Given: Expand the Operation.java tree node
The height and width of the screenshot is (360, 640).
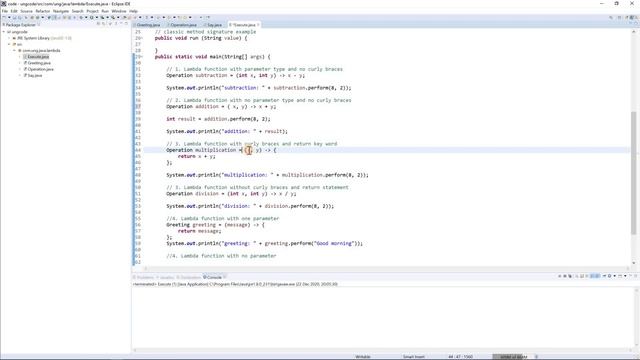Looking at the screenshot, I should tap(20, 69).
